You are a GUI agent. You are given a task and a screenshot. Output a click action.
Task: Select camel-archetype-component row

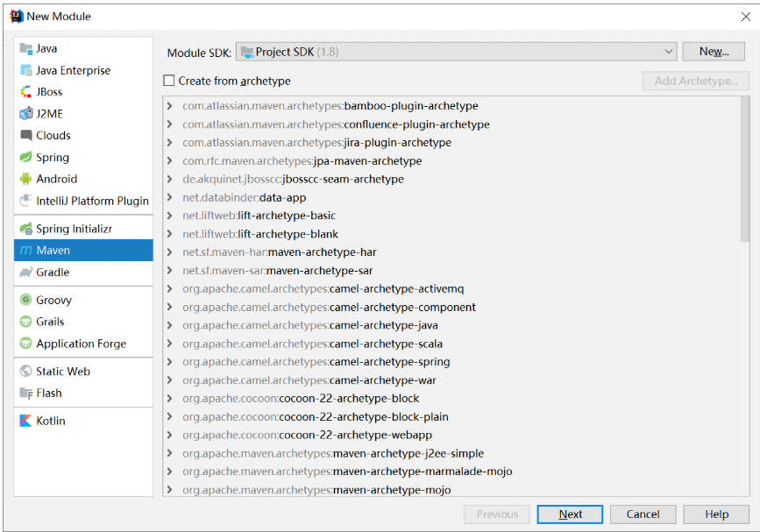pyautogui.click(x=451, y=307)
